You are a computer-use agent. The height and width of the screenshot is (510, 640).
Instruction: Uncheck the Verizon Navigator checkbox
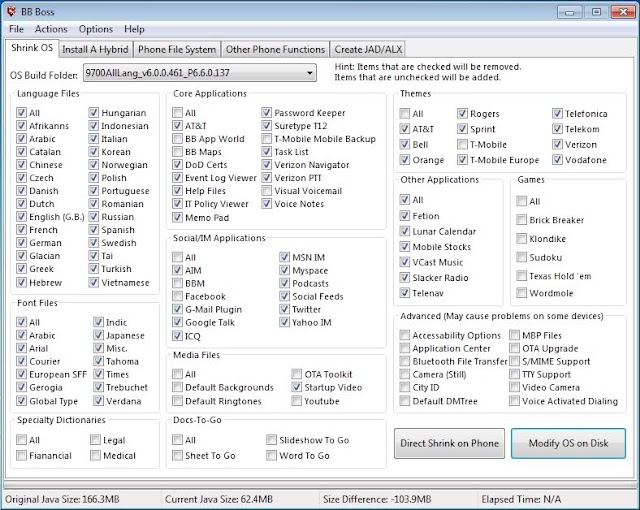click(267, 165)
